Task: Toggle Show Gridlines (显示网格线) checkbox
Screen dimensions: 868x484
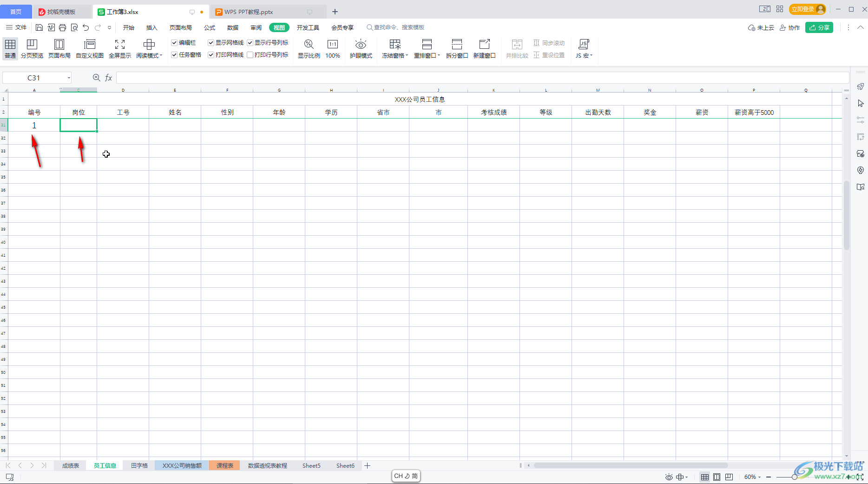Action: 211,43
